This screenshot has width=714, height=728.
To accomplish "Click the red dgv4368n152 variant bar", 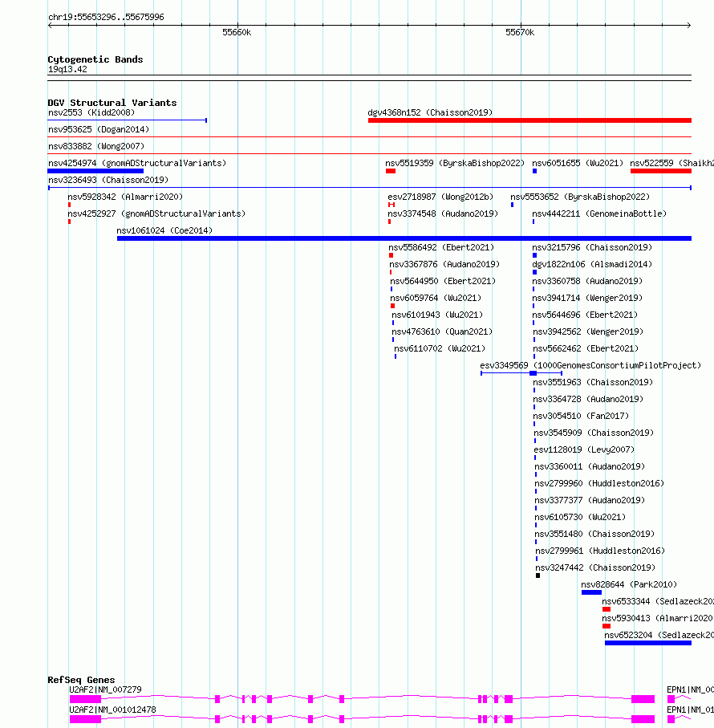I will tap(529, 120).
